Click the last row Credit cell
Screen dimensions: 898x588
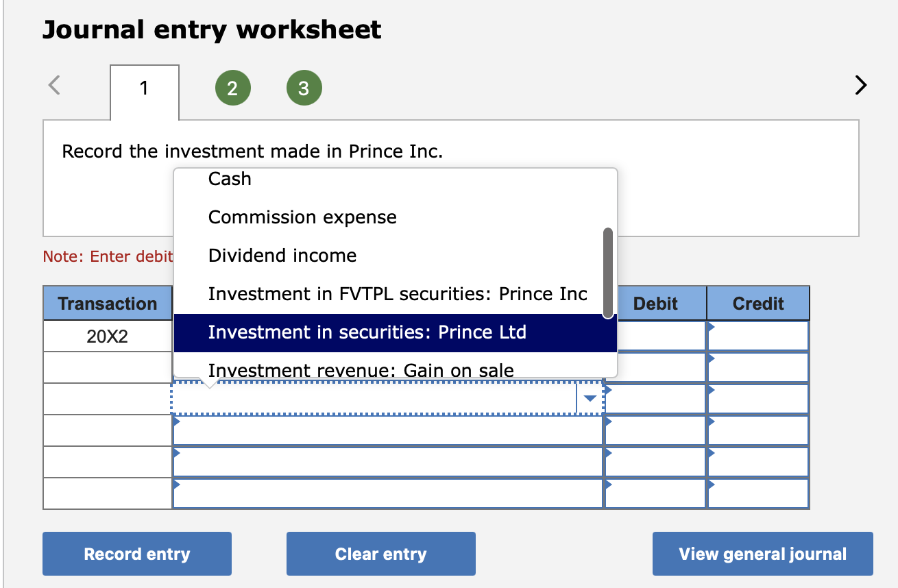coord(758,493)
